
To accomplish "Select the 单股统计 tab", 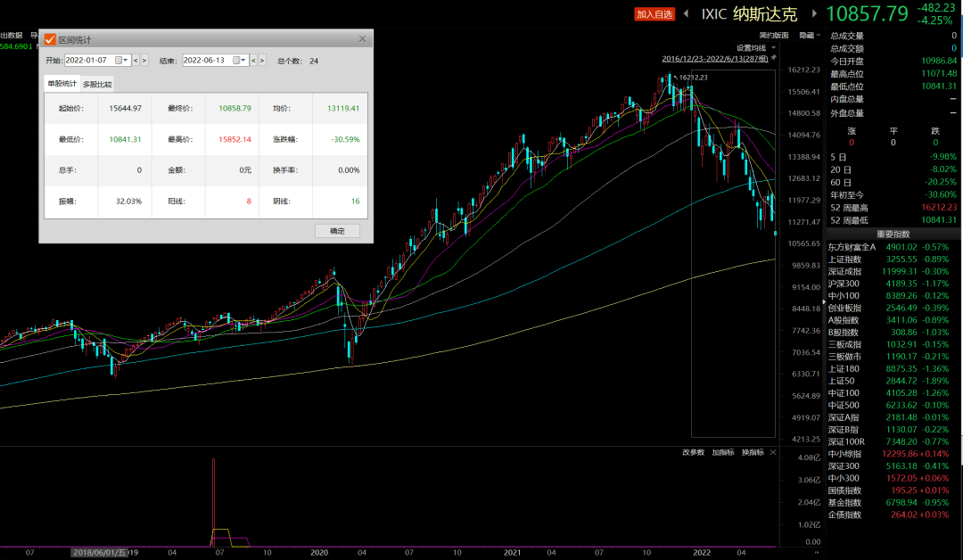I will [62, 84].
